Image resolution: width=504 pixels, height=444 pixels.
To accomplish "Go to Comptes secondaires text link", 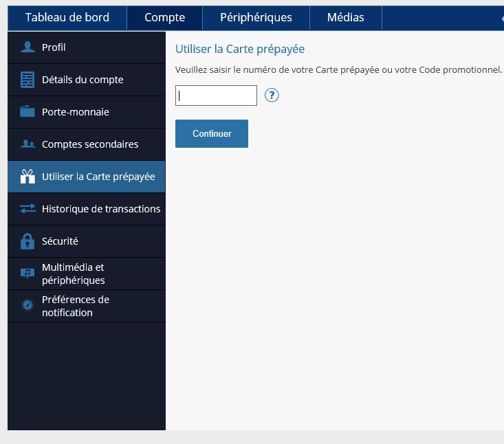I will point(90,144).
